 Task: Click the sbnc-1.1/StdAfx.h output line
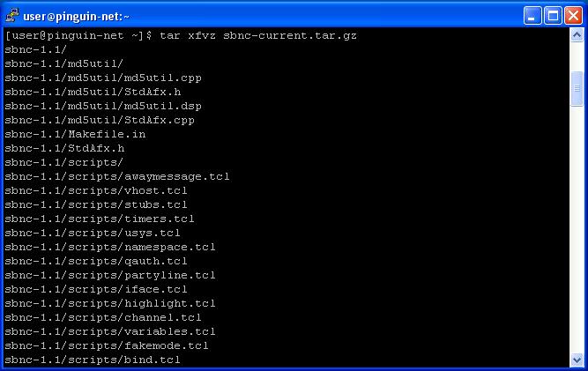point(64,148)
